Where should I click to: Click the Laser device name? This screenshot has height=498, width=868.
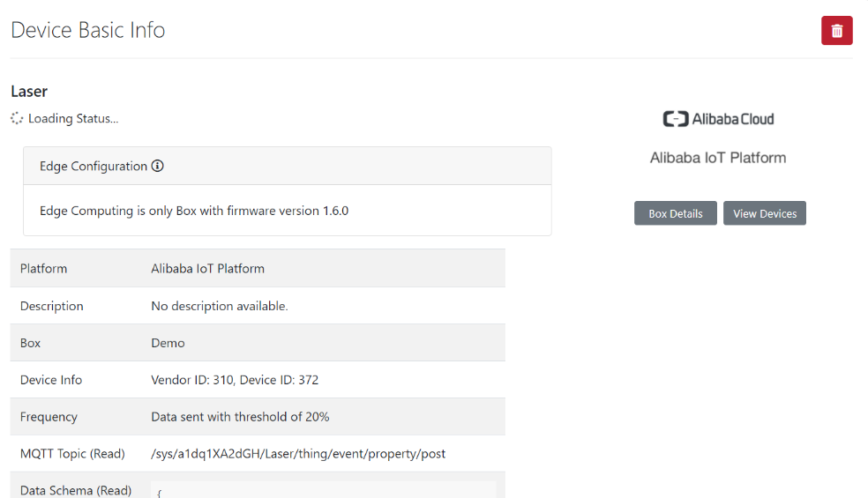click(29, 92)
